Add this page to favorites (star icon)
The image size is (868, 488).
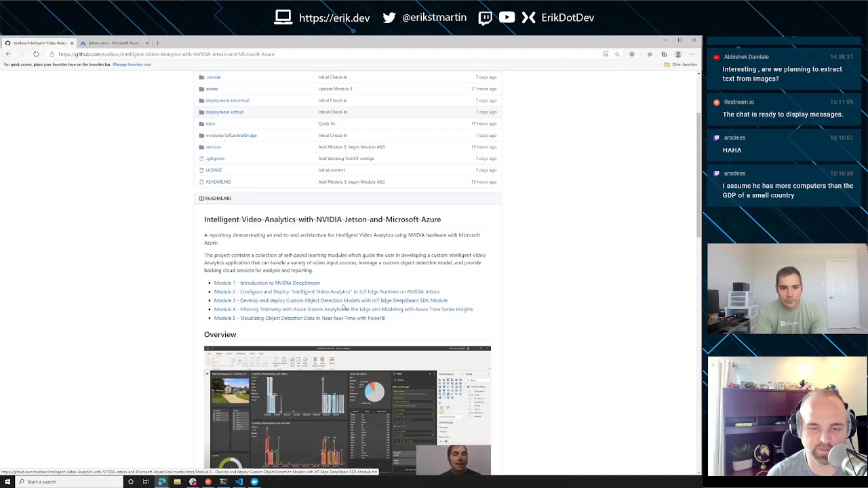[x=617, y=54]
